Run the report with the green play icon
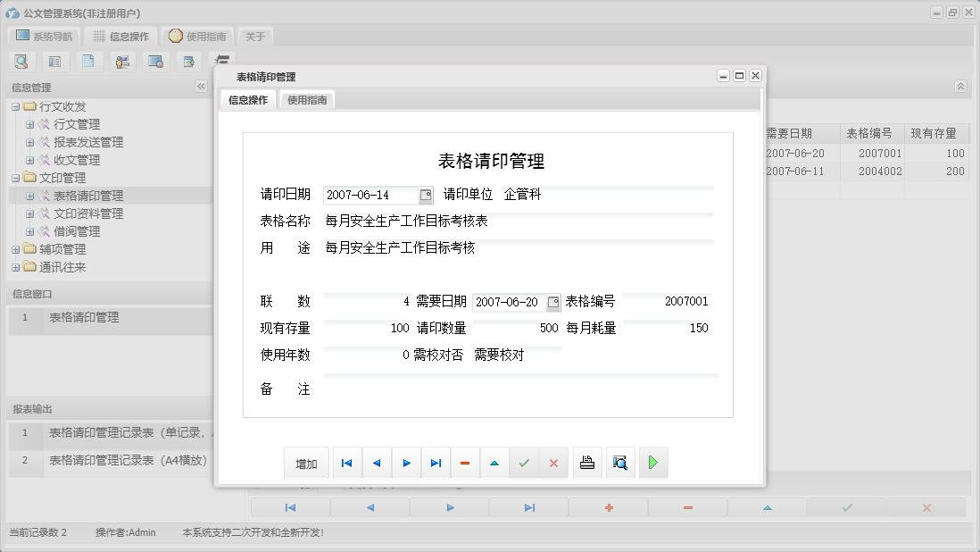Screen dimensions: 980x552 [x=652, y=463]
